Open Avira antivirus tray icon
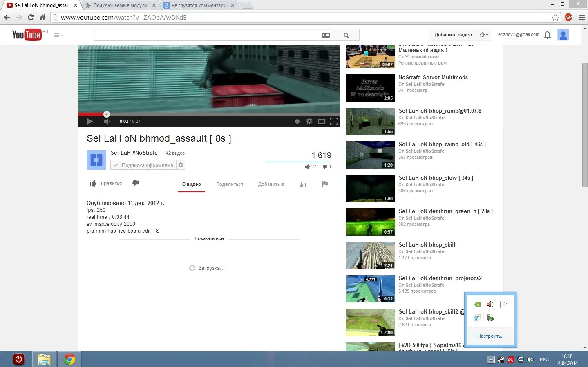The width and height of the screenshot is (588, 367). pos(510,360)
